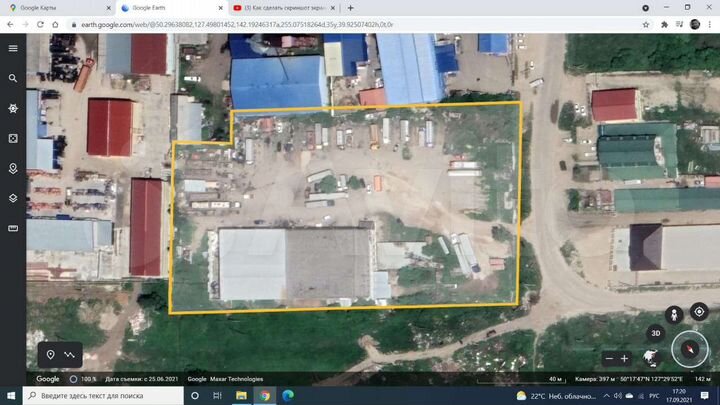The height and width of the screenshot is (405, 720).
Task: Add a placemark with the pin button
Action: coord(50,354)
